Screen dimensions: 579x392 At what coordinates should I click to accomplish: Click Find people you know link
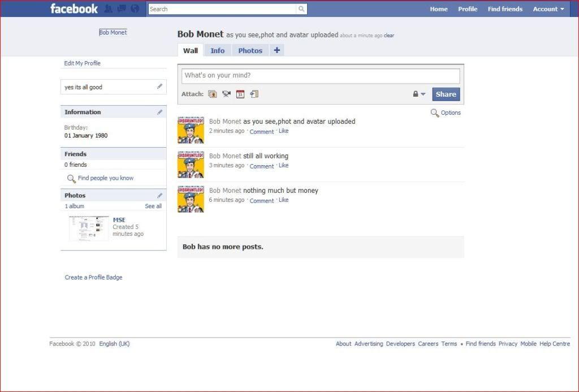105,178
